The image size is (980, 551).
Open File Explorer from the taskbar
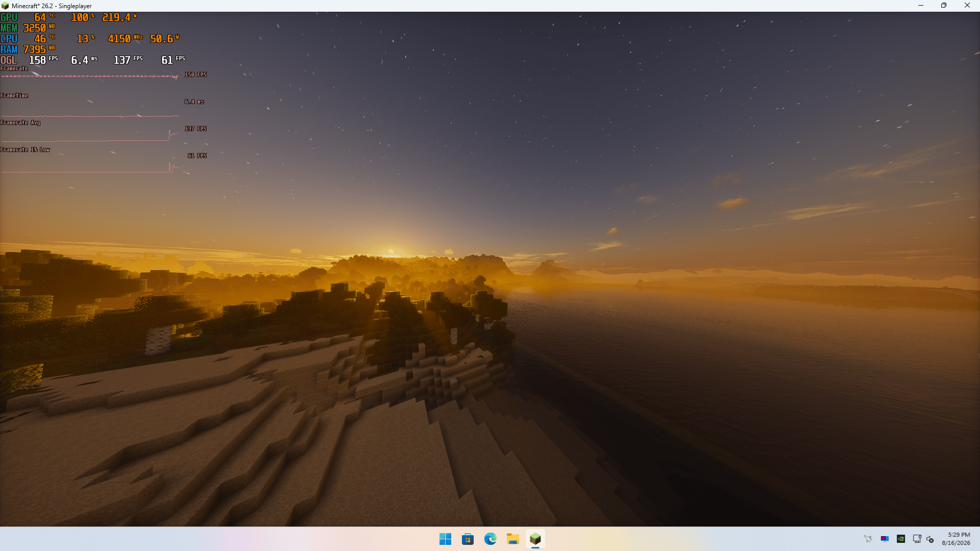point(512,539)
